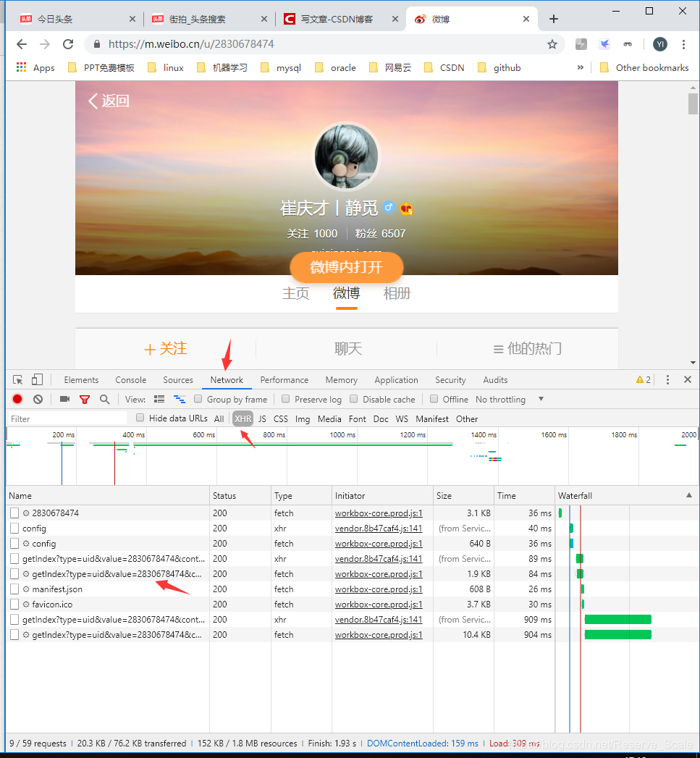Toggle the device toolbar icon

point(37,380)
